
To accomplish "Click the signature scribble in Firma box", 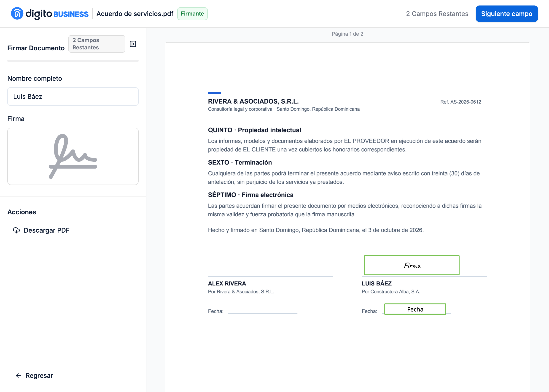I will (73, 156).
